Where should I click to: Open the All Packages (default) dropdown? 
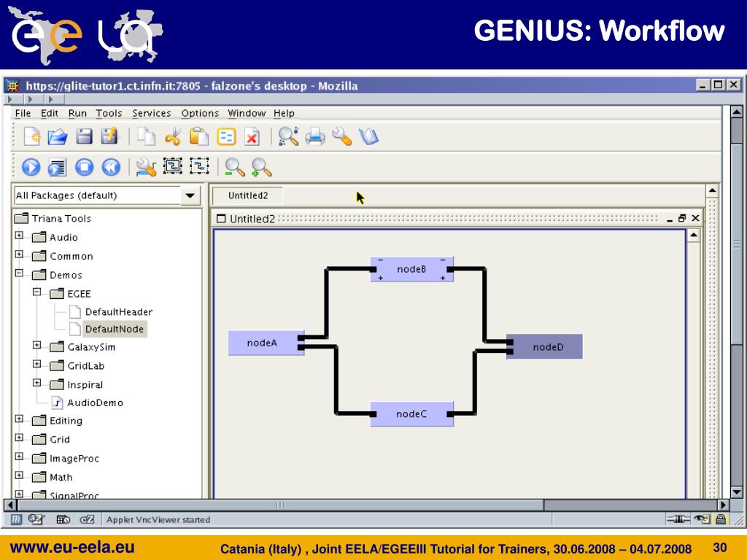pyautogui.click(x=190, y=195)
